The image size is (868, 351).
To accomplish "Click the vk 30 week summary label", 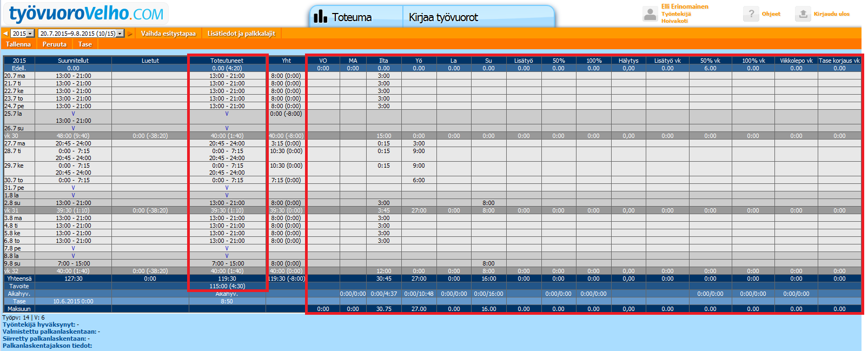I will tap(11, 136).
